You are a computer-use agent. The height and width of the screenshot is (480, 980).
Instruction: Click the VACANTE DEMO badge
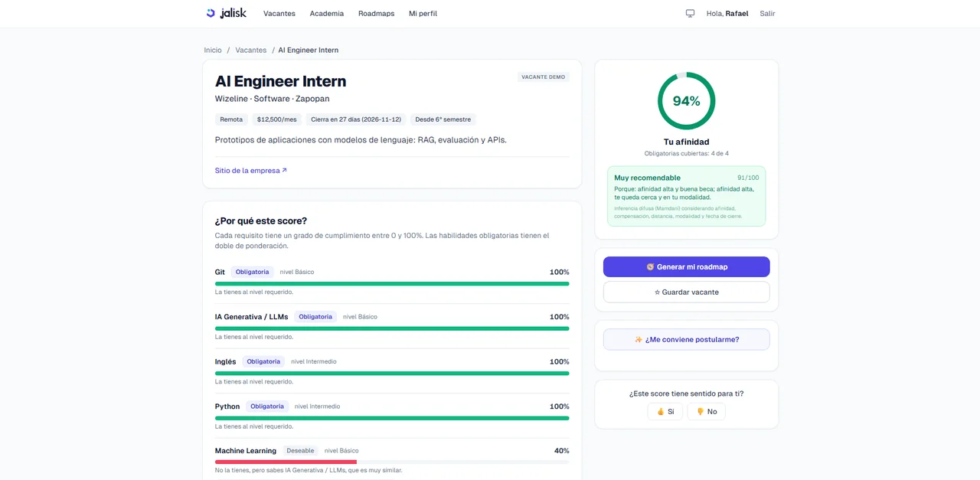point(543,77)
